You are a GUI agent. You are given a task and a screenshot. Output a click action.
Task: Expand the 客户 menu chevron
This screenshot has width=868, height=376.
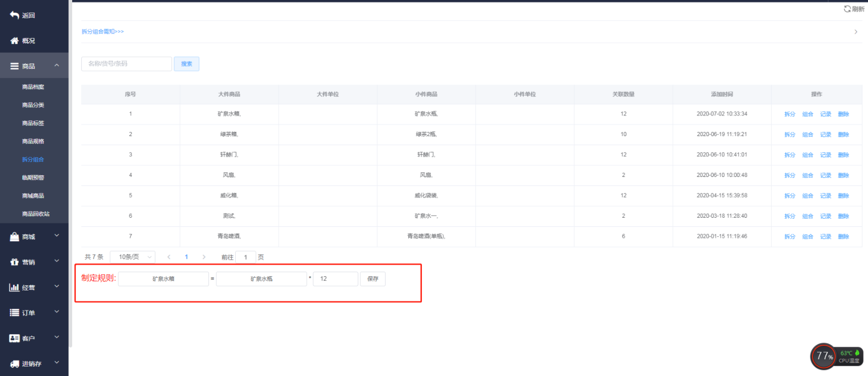(57, 337)
